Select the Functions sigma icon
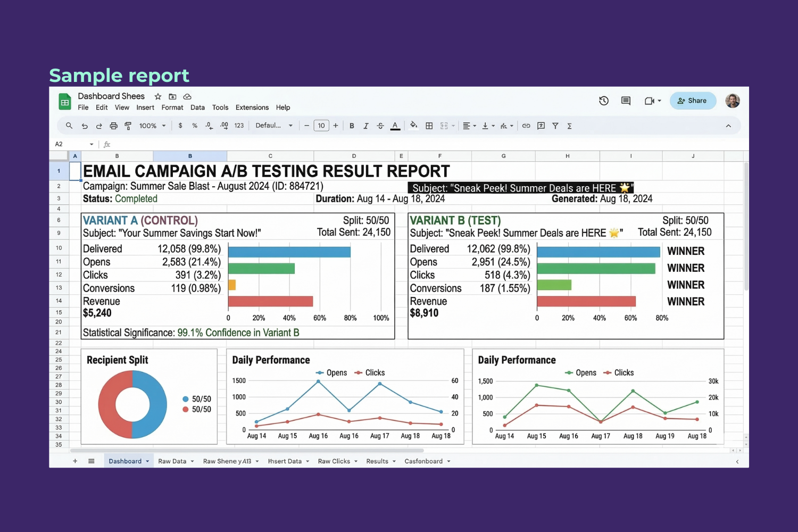The width and height of the screenshot is (798, 532). pyautogui.click(x=569, y=126)
